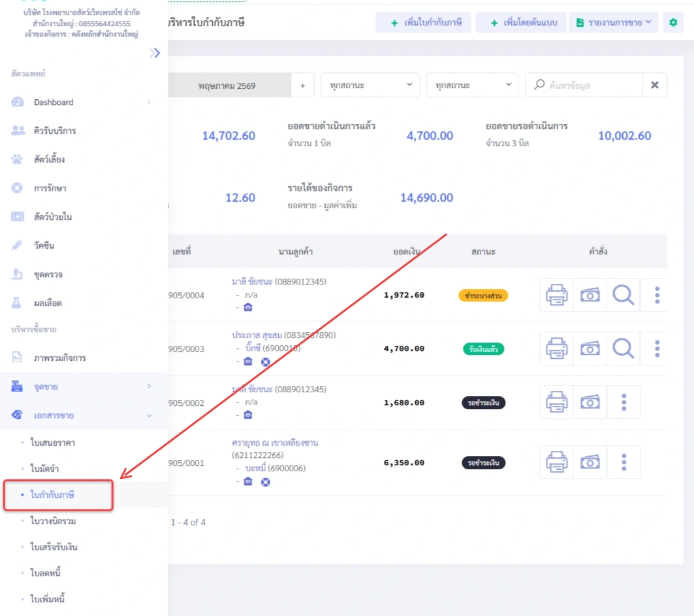Viewport: 694px width, 616px height.
Task: Click owner icon under 905/0004 customer
Action: point(248,307)
